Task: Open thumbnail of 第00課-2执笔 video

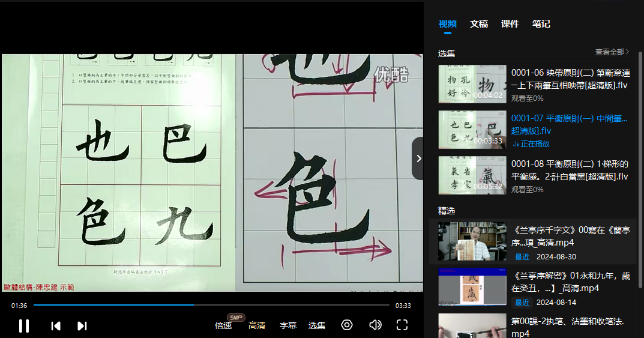Action: tap(472, 325)
